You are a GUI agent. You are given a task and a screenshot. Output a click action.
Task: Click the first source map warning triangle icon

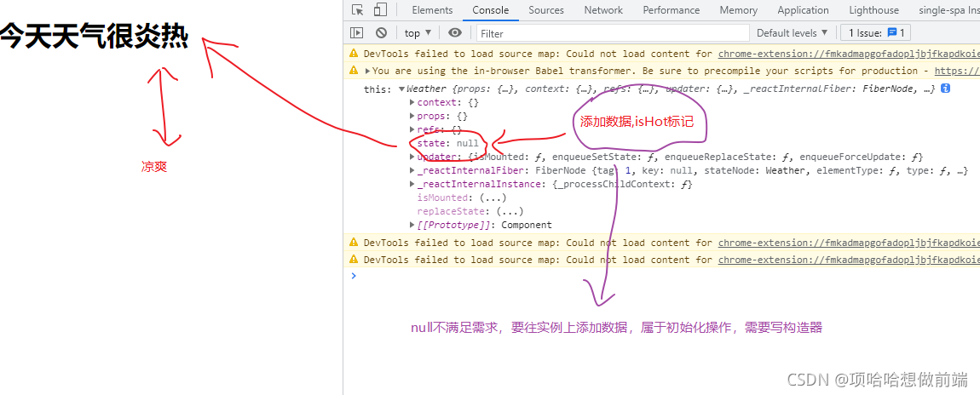point(354,54)
